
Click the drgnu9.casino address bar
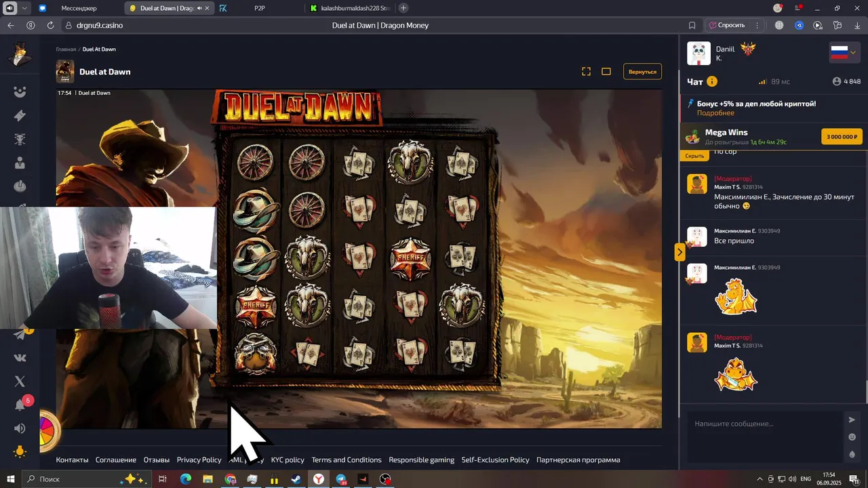[100, 25]
